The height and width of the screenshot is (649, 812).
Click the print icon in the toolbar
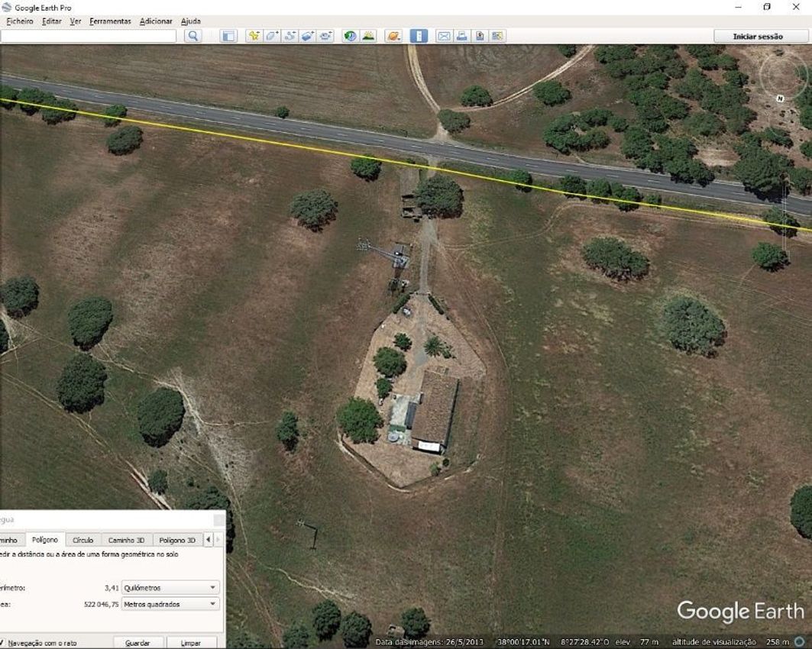[461, 36]
